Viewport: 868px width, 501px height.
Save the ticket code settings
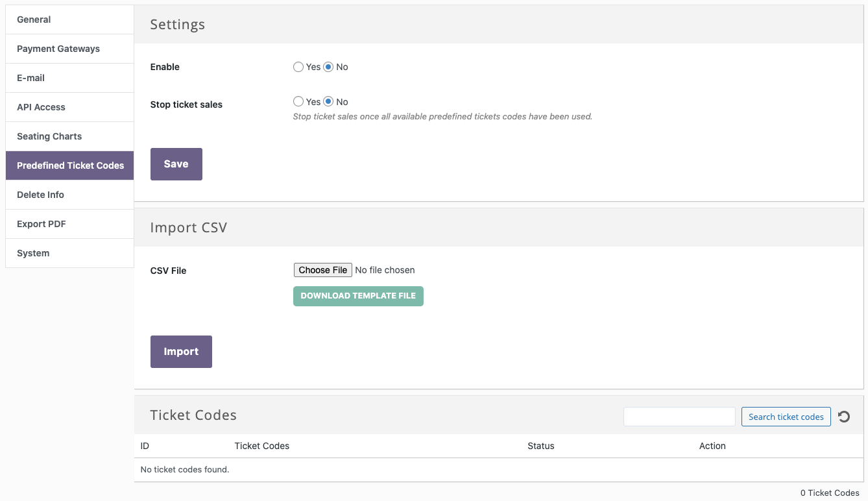tap(176, 164)
